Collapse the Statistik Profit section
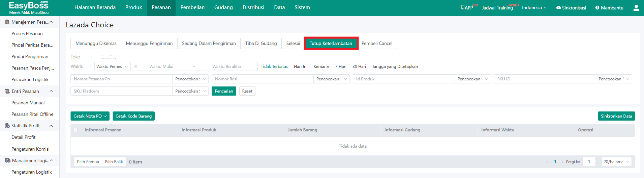Viewport: 644px width, 178px height. coord(51,126)
